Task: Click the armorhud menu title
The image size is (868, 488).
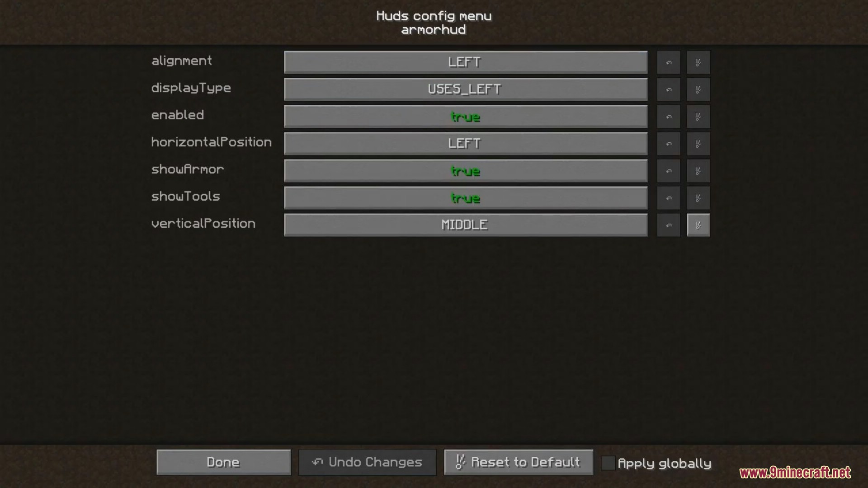Action: (434, 29)
